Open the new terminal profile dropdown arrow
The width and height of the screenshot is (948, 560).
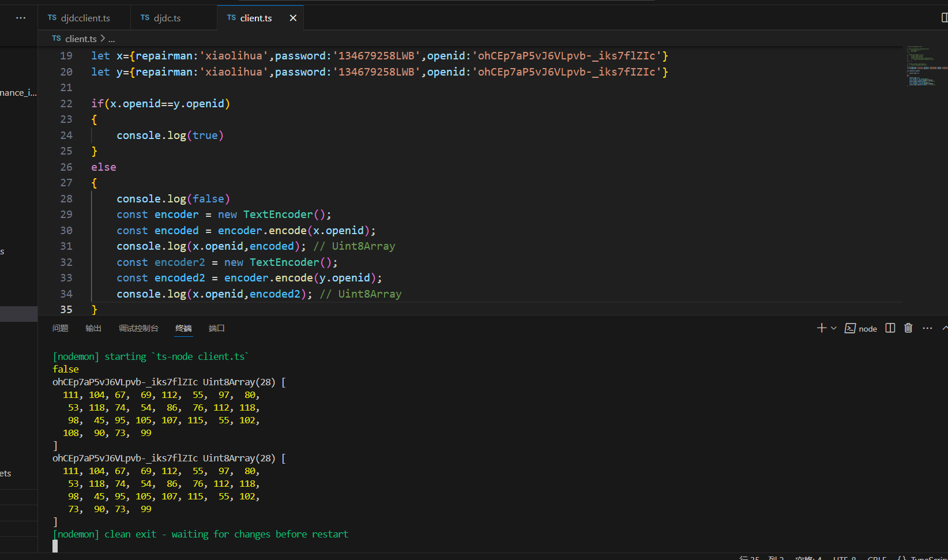tap(834, 328)
